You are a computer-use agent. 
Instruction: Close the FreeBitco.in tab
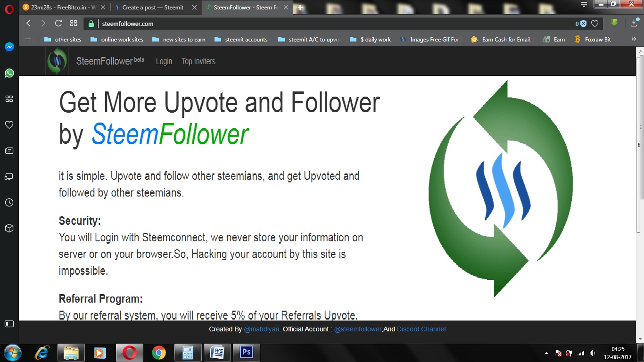(x=103, y=8)
